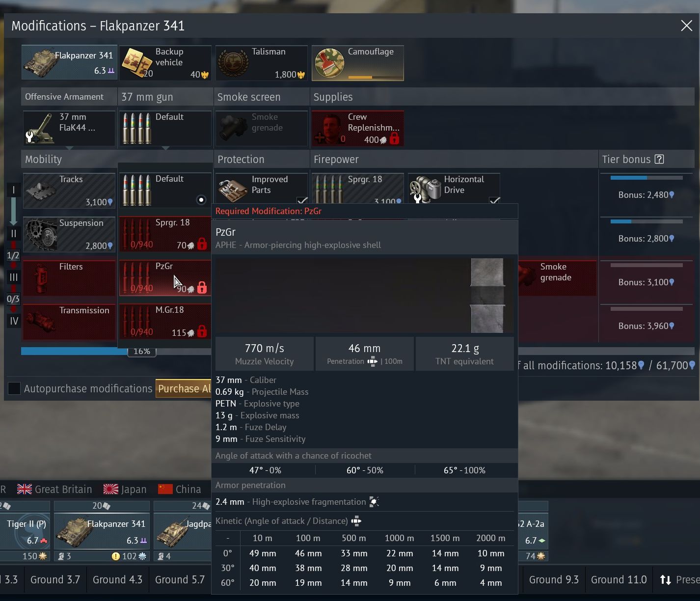
Task: Click the tier I marker
Action: [13, 190]
